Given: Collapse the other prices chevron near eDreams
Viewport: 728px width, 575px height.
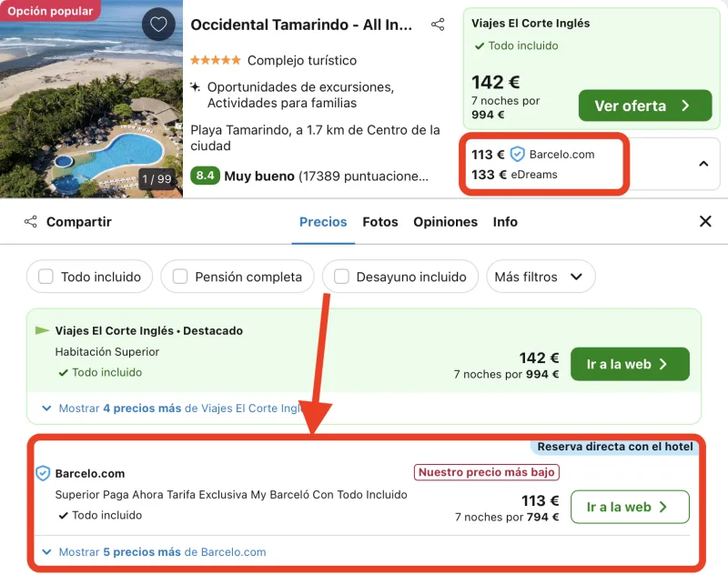Looking at the screenshot, I should point(703,164).
